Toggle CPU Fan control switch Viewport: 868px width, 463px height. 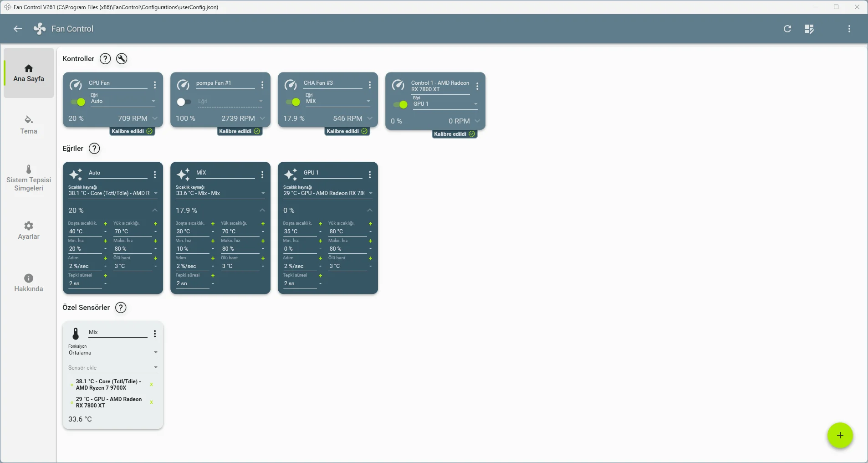[78, 102]
